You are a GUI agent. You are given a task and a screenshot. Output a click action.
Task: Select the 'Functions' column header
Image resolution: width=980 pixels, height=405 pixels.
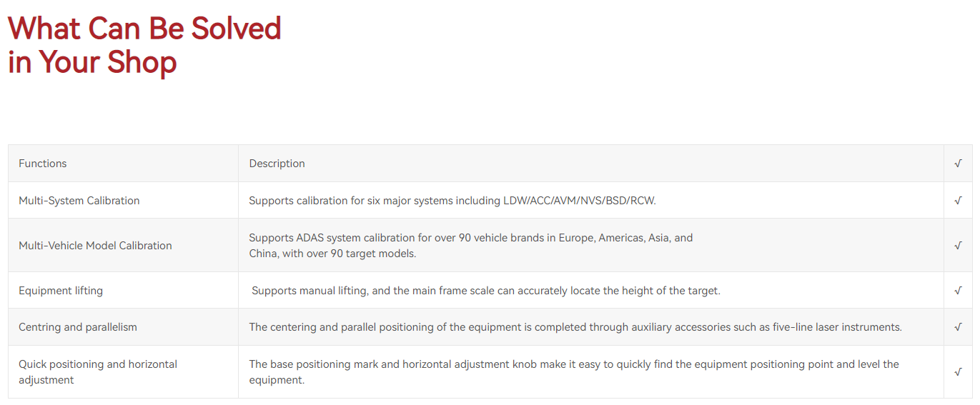pos(43,164)
